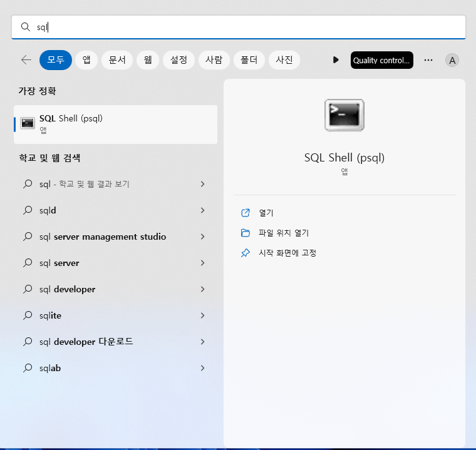Expand chevron for sql server management studio

coord(202,237)
